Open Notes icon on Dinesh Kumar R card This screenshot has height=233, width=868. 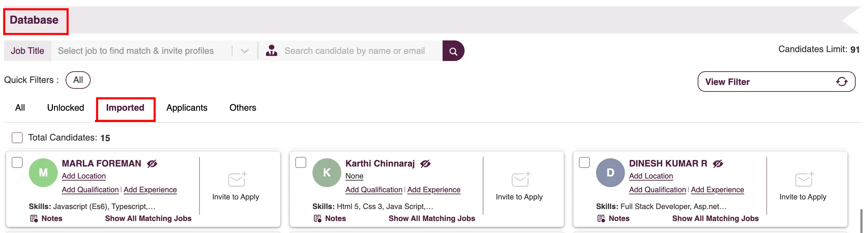coord(601,219)
